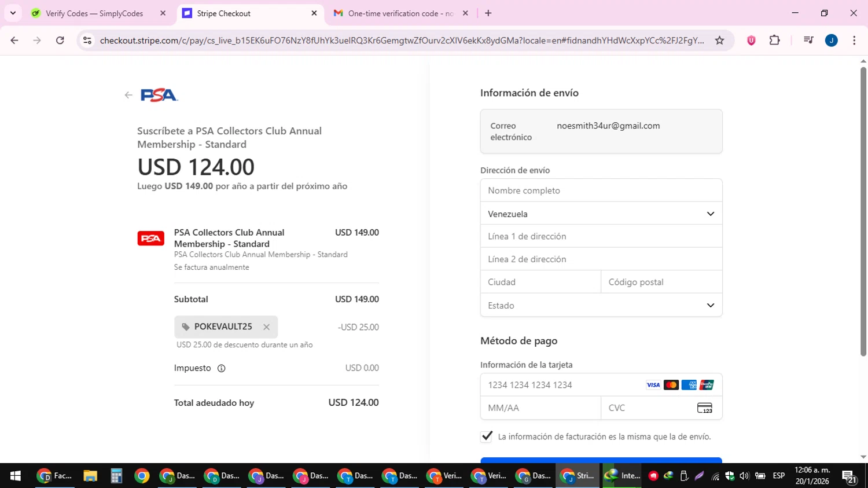Image resolution: width=868 pixels, height=488 pixels.
Task: Click the Visa card icon
Action: [653, 385]
